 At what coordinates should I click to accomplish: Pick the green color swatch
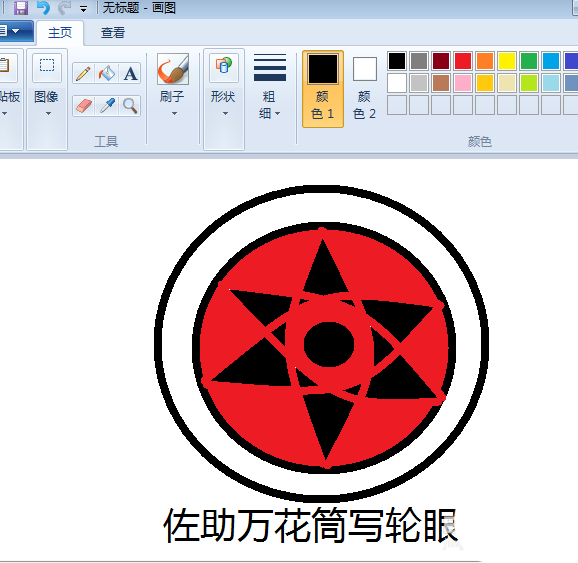click(529, 61)
